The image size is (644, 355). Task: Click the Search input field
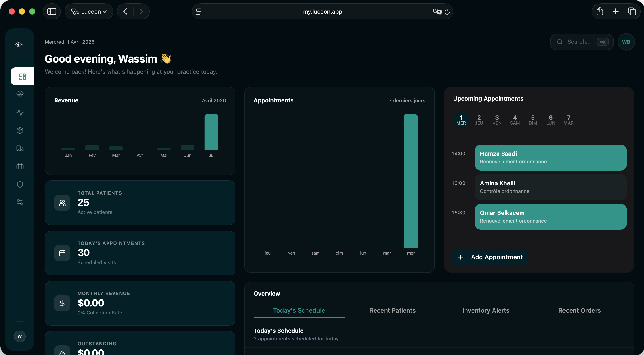click(582, 42)
